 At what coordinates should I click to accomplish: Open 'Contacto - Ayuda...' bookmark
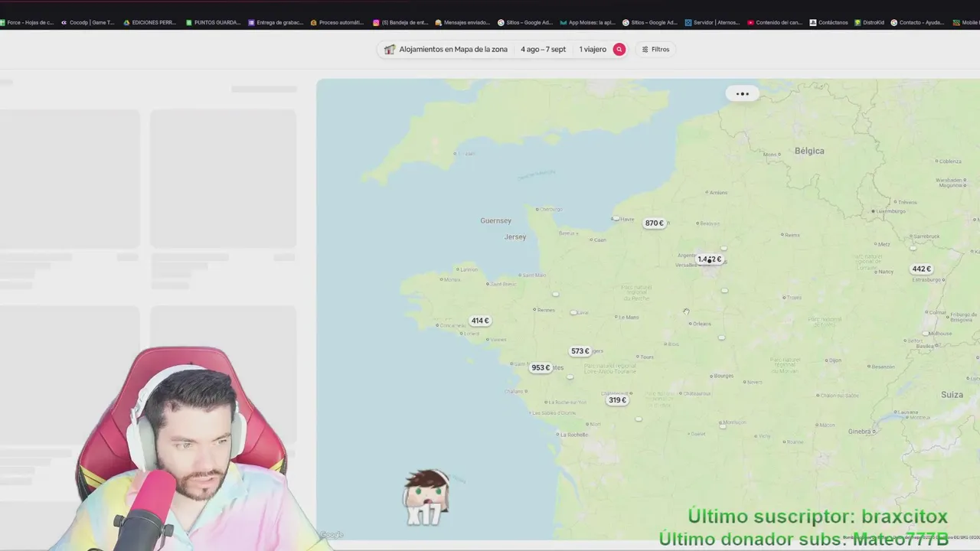click(917, 22)
